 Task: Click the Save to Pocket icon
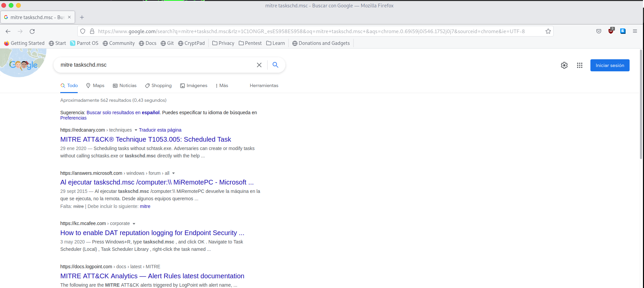pyautogui.click(x=598, y=31)
